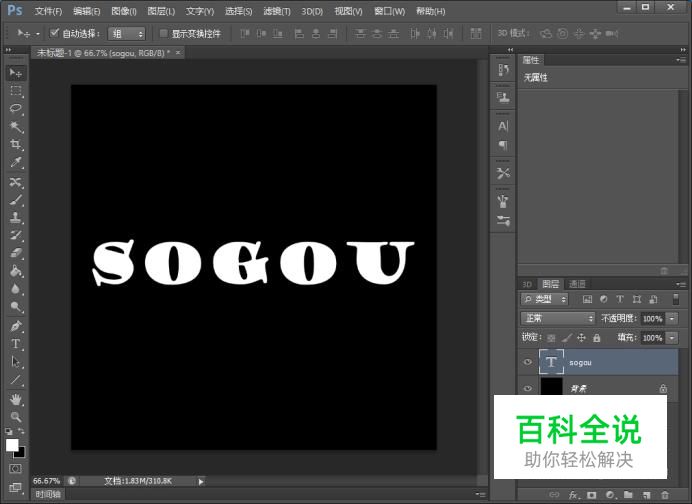692x504 pixels.
Task: Hide the background layer
Action: click(527, 388)
